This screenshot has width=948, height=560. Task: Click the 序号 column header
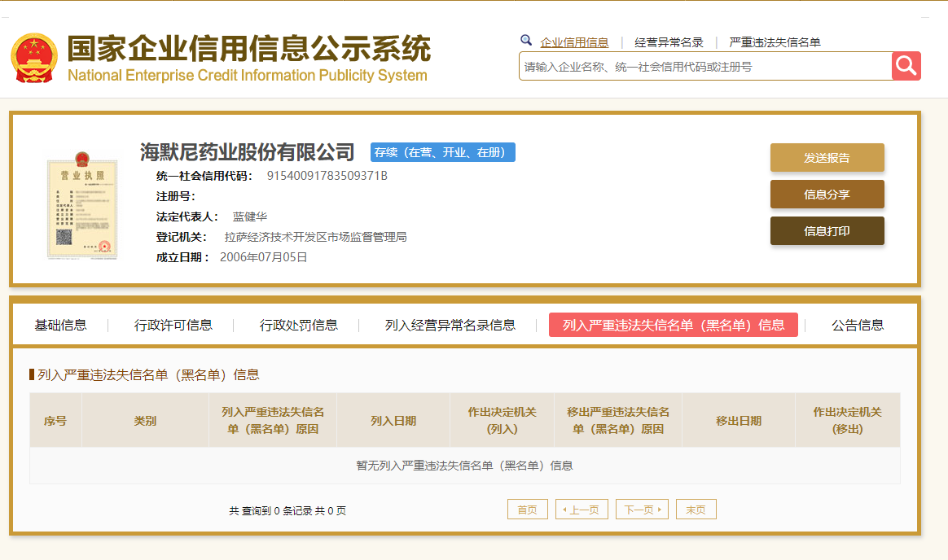[x=55, y=421]
